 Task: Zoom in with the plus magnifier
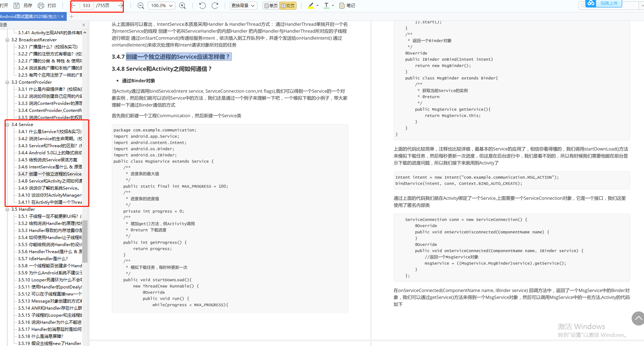pos(182,6)
